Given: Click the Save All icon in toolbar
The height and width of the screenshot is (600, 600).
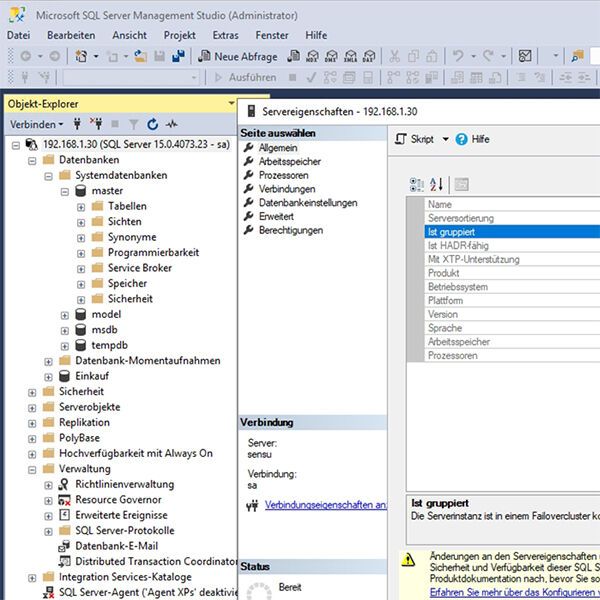Looking at the screenshot, I should click(x=178, y=57).
